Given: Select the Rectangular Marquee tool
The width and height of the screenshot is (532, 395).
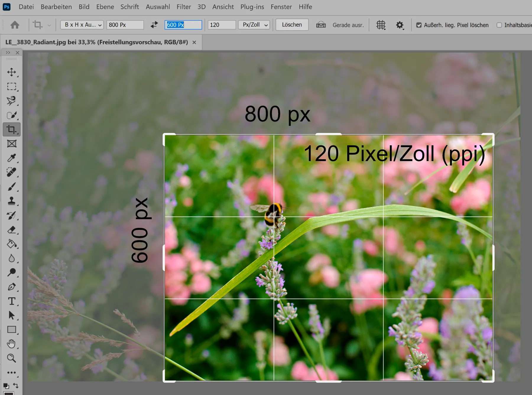Looking at the screenshot, I should click(12, 87).
